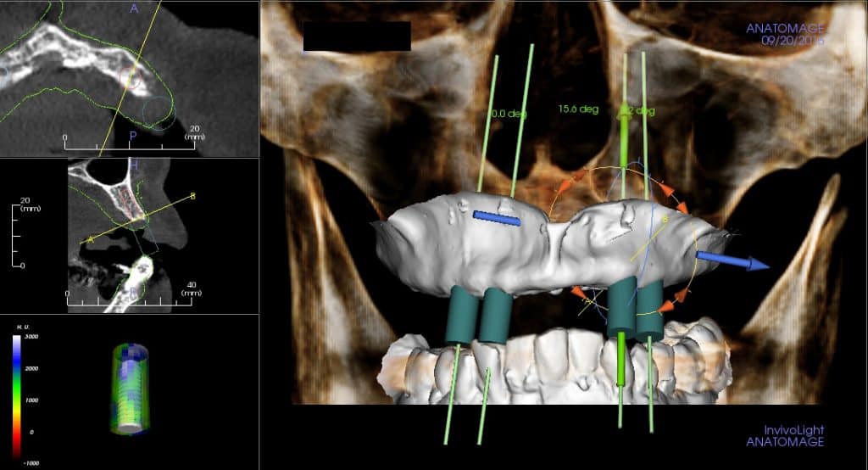Viewport: 868px width, 470px height.
Task: Select the leftmost teal implant sleeve
Action: point(462,314)
